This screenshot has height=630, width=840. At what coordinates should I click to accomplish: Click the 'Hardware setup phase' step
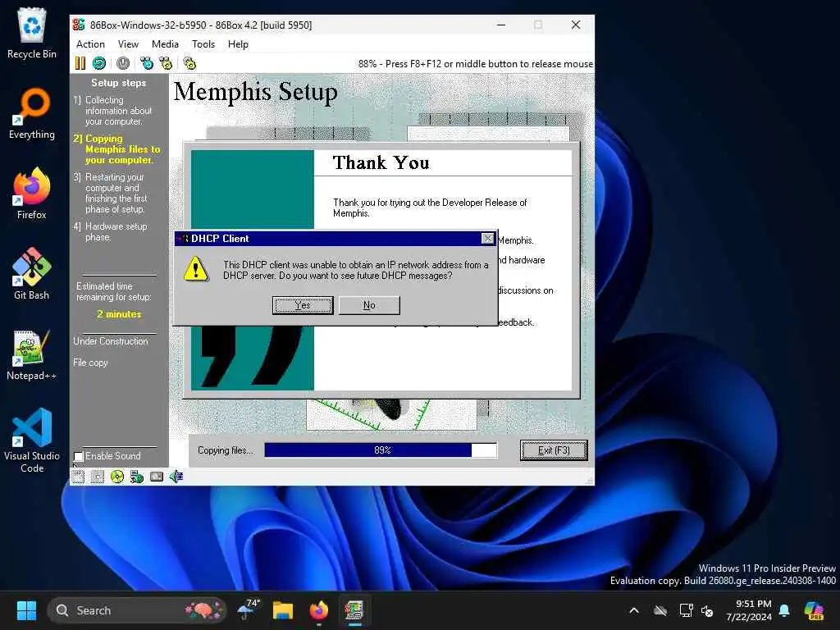(x=111, y=232)
